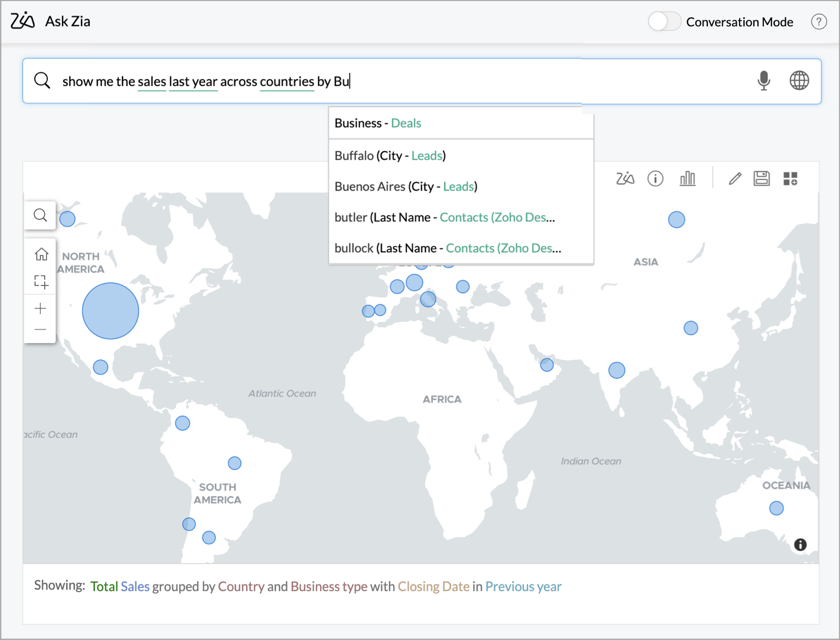Click the search magnifier in query box

pos(42,81)
